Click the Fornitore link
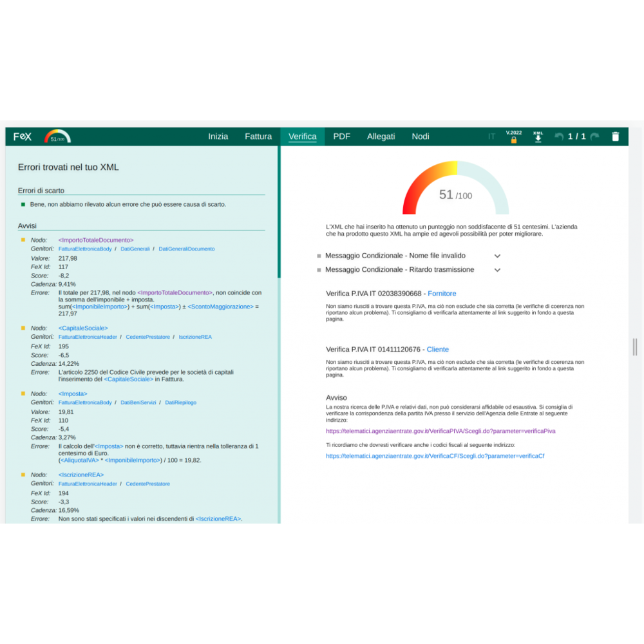The image size is (644, 644). click(x=442, y=294)
